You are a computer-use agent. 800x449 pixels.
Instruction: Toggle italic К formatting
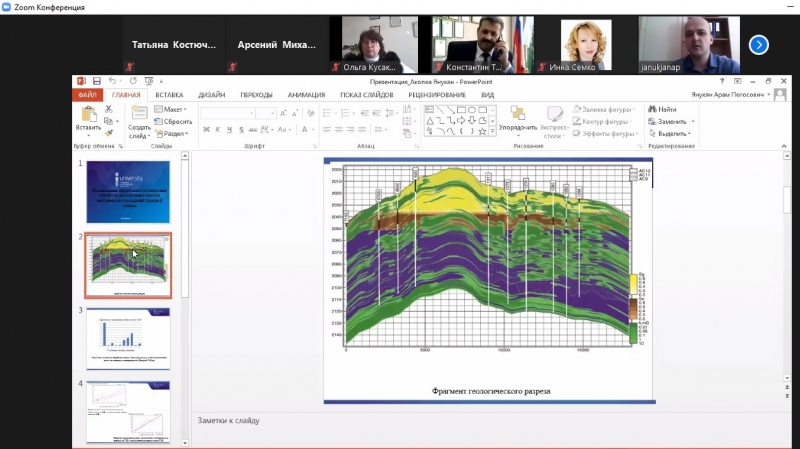(217, 129)
